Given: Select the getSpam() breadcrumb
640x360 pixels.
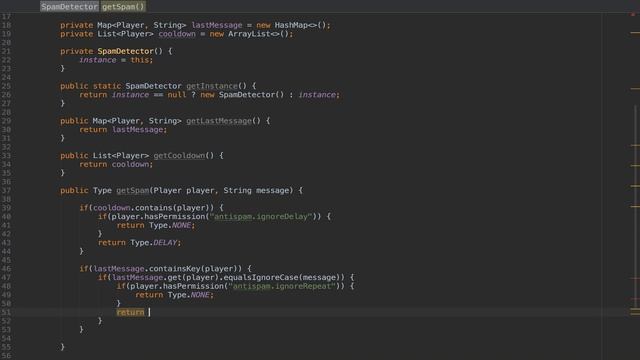Looking at the screenshot, I should (123, 7).
